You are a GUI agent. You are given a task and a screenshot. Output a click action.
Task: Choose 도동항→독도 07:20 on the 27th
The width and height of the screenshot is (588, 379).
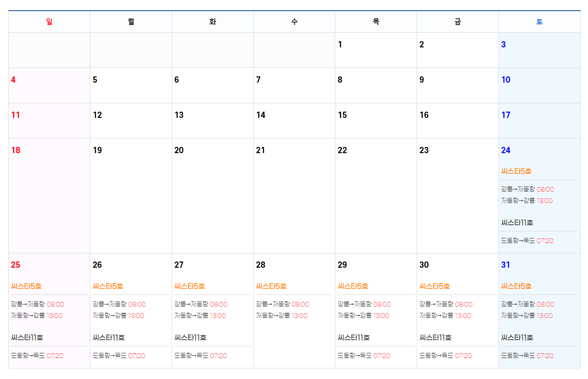point(201,355)
